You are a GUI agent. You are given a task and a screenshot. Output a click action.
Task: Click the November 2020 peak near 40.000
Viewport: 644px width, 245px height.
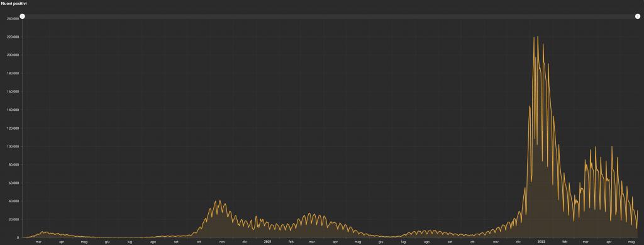(x=219, y=201)
